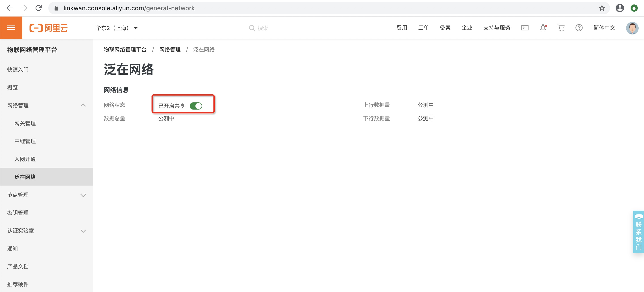Open 支持与服务 top menu
The width and height of the screenshot is (644, 292).
(497, 28)
